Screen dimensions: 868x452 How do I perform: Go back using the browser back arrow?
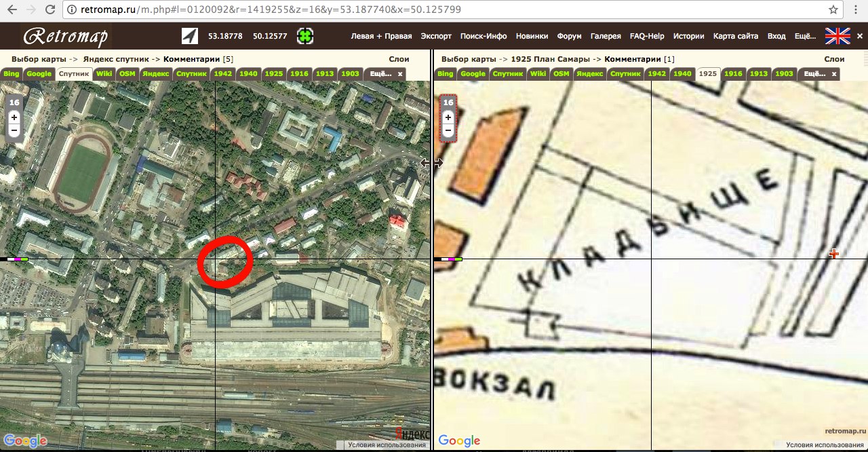(x=12, y=10)
